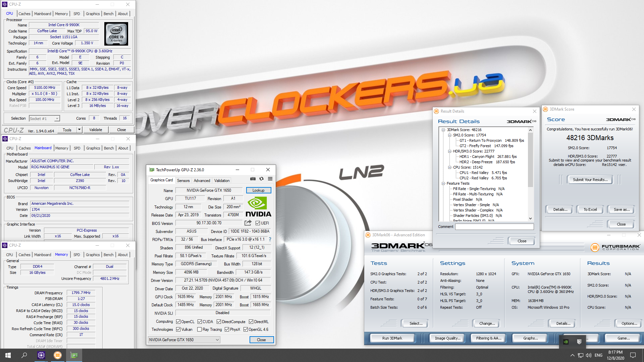Toggle the UEFI checkbox in GPU-Z
This screenshot has height=362, width=644.
point(258,223)
